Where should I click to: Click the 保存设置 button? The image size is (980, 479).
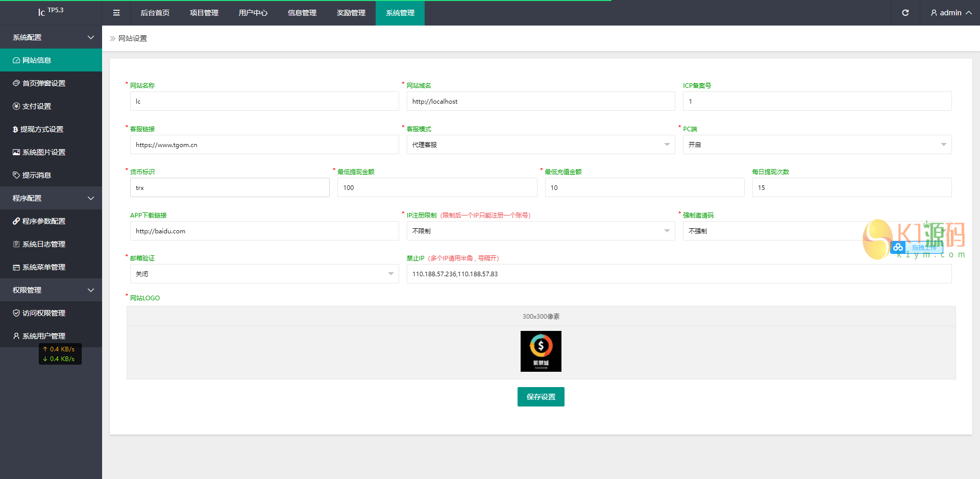[x=541, y=397]
